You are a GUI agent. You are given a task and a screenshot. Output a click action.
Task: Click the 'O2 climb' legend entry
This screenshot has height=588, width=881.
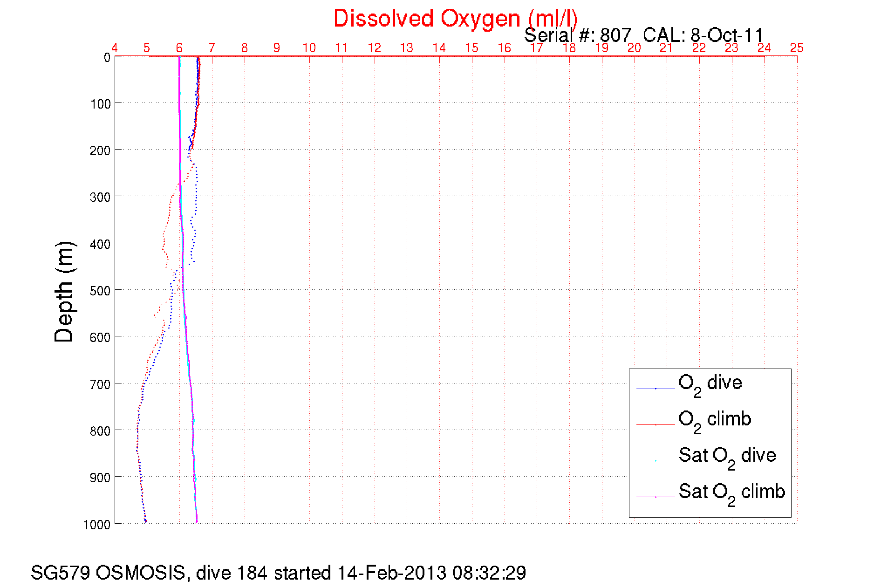pos(715,422)
